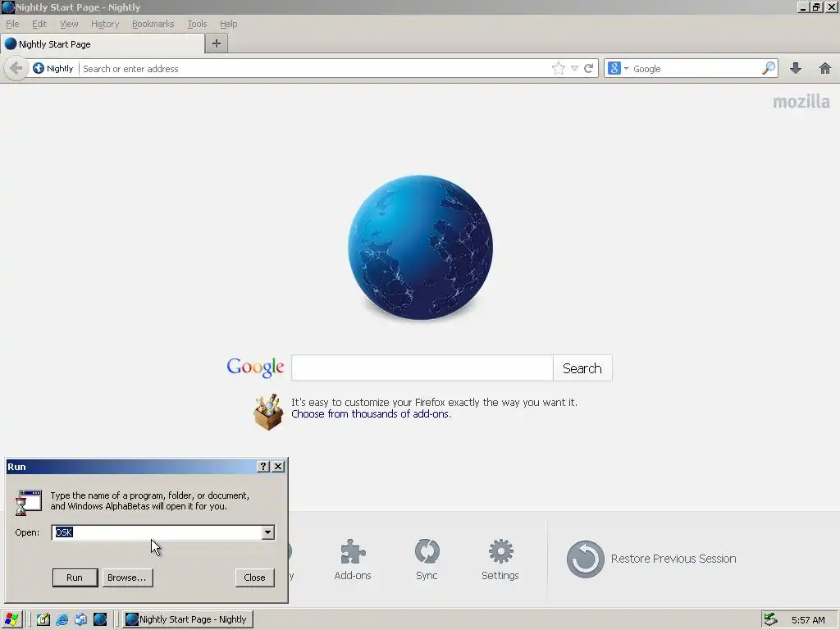
Task: Click the Run button in dialog
Action: click(75, 577)
